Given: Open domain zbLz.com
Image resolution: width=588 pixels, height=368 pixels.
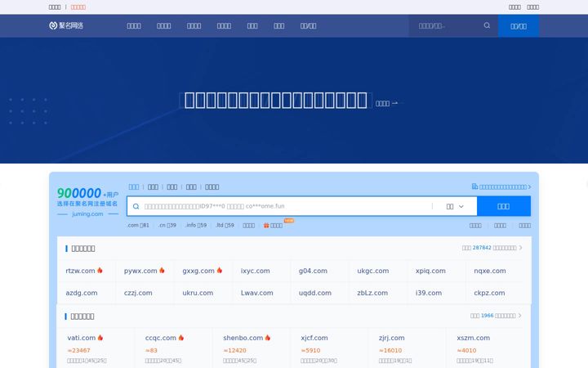Looking at the screenshot, I should pyautogui.click(x=372, y=293).
